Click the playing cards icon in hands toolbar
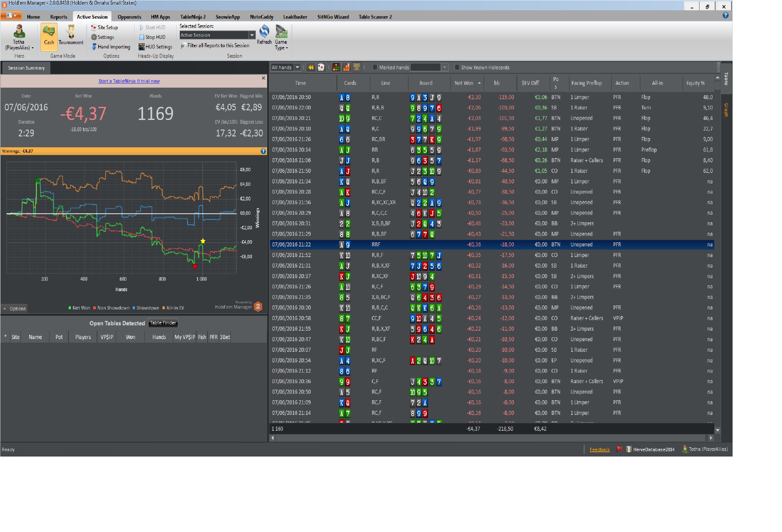The image size is (782, 532). (x=321, y=68)
